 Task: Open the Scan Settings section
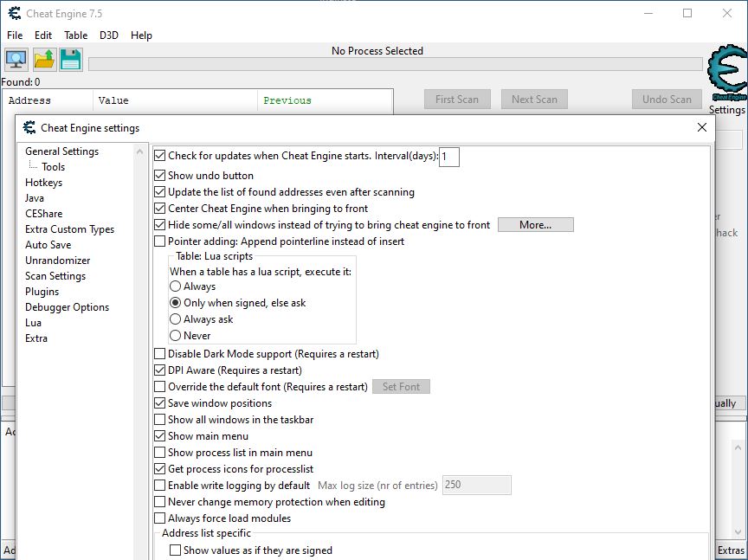pyautogui.click(x=55, y=276)
